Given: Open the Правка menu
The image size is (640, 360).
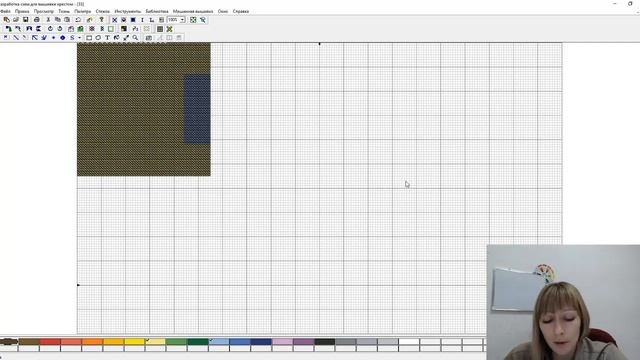Looking at the screenshot, I should point(22,11).
